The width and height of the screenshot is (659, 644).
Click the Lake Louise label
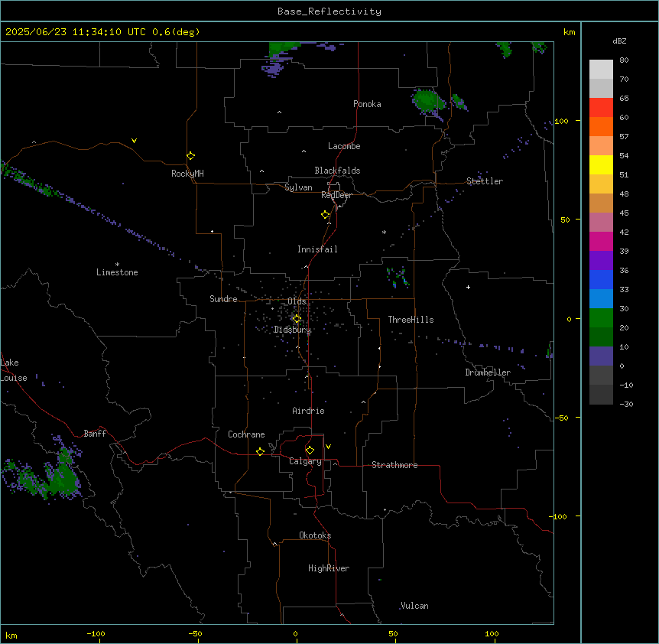pos(14,370)
